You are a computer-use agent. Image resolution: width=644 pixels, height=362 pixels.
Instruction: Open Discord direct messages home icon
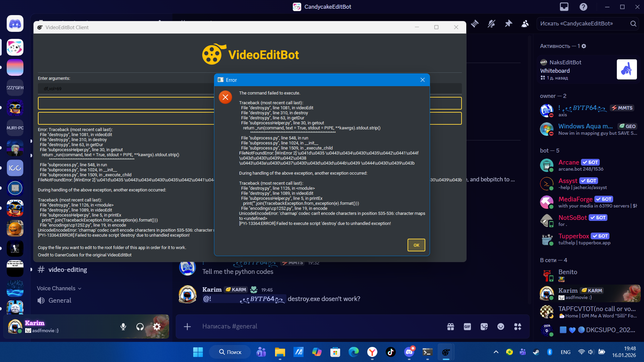click(15, 24)
